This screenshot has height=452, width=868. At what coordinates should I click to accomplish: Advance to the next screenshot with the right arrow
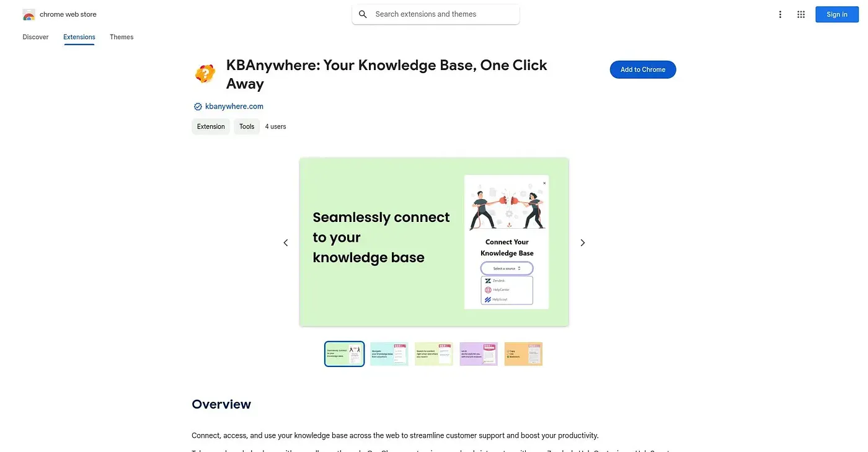582,242
